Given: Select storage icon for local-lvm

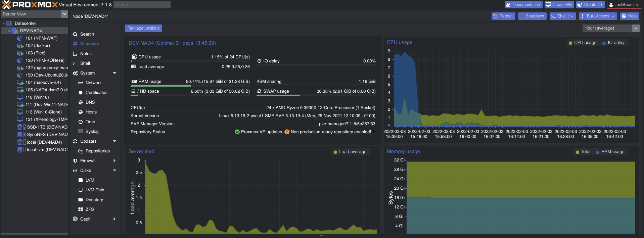Looking at the screenshot, I should (21, 150).
